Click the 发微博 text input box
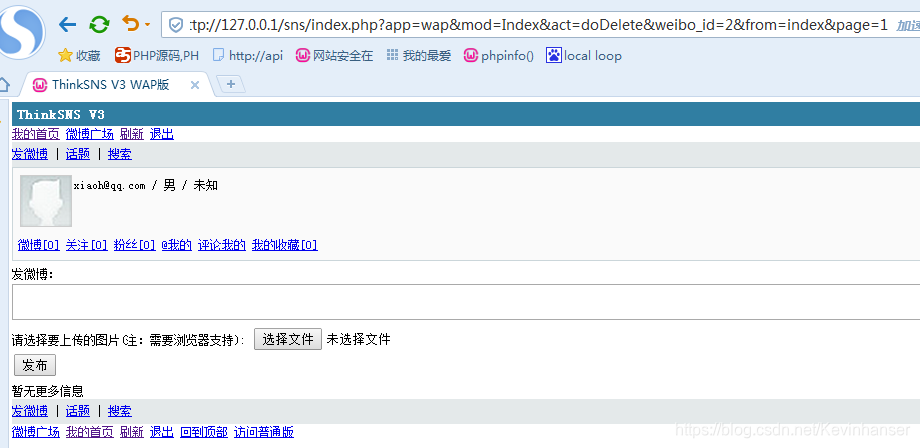This screenshot has width=920, height=448. 466,302
